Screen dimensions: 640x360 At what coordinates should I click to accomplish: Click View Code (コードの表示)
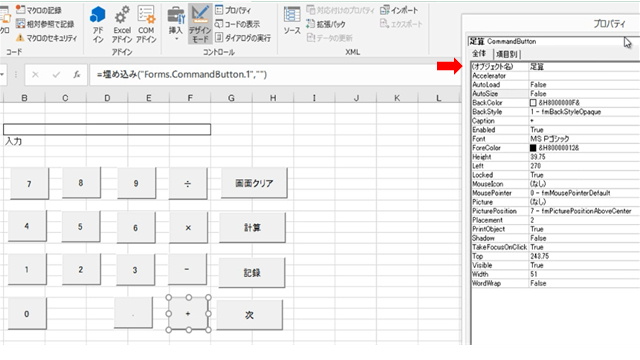(237, 24)
